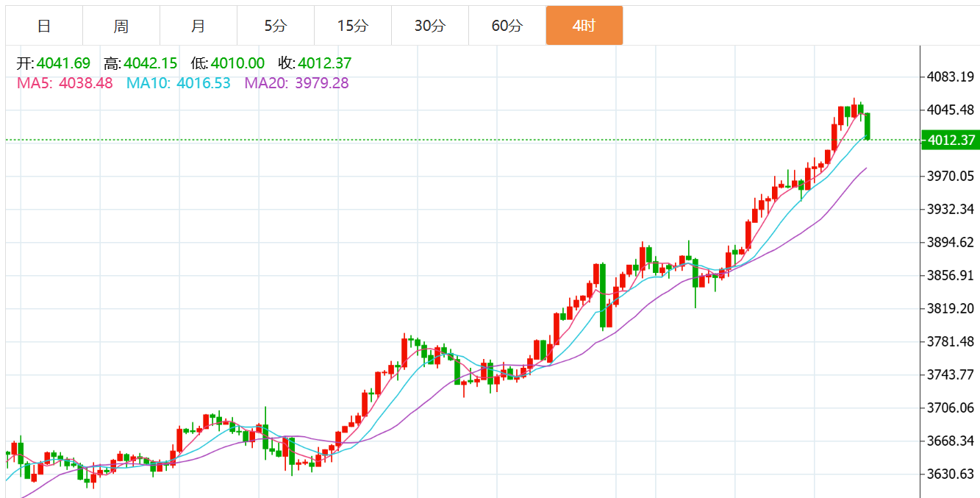This screenshot has height=498, width=980.
Task: Click the 3630.63 label on price axis
Action: [951, 474]
